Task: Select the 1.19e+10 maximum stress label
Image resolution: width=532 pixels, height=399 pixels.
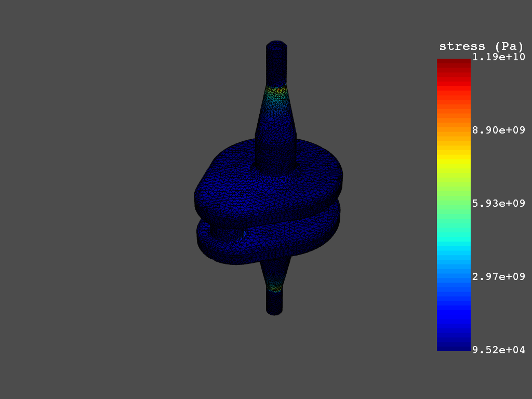Action: coord(498,57)
